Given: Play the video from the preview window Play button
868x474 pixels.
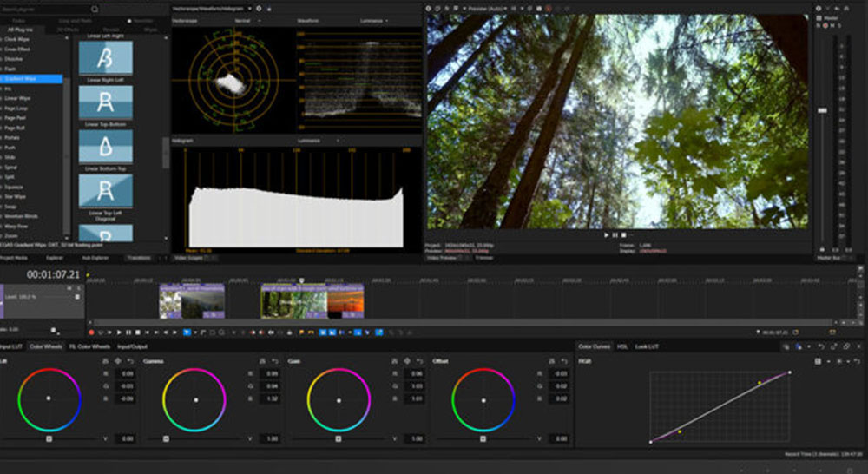Looking at the screenshot, I should (x=606, y=234).
